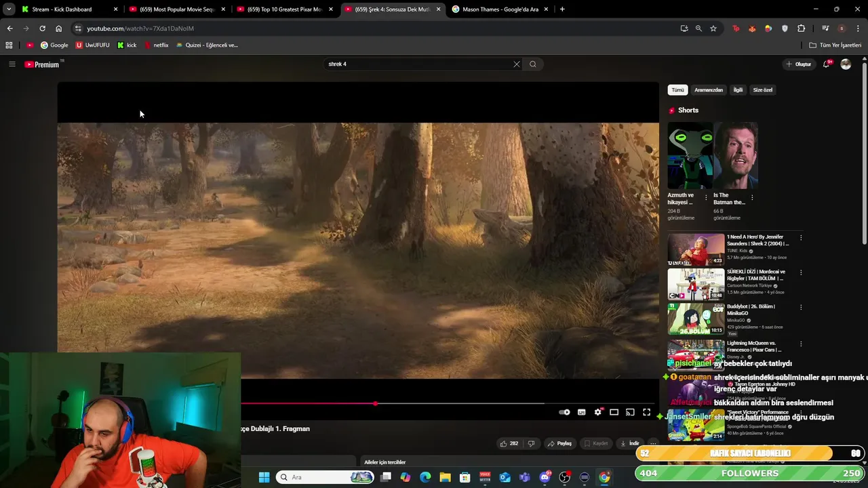Open options for SÜREKLİ DİZİ Mordecai video
This screenshot has width=868, height=488.
tap(801, 272)
